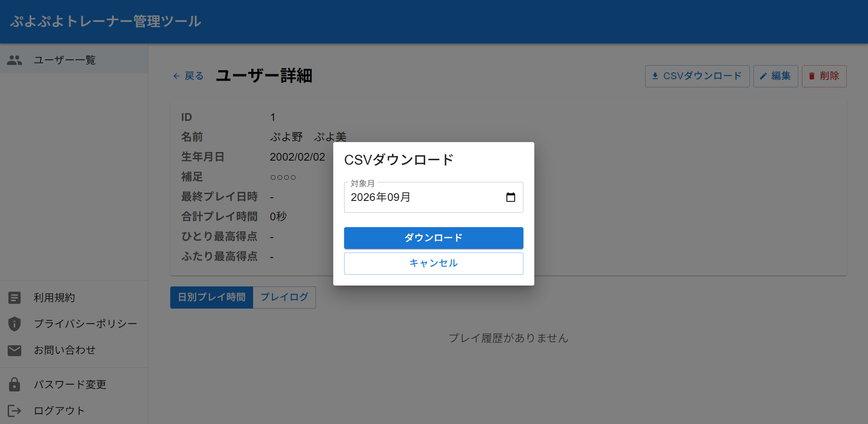The height and width of the screenshot is (424, 868).
Task: Click the ぷよぷよトレーナー管理ツール header title
Action: pyautogui.click(x=106, y=21)
